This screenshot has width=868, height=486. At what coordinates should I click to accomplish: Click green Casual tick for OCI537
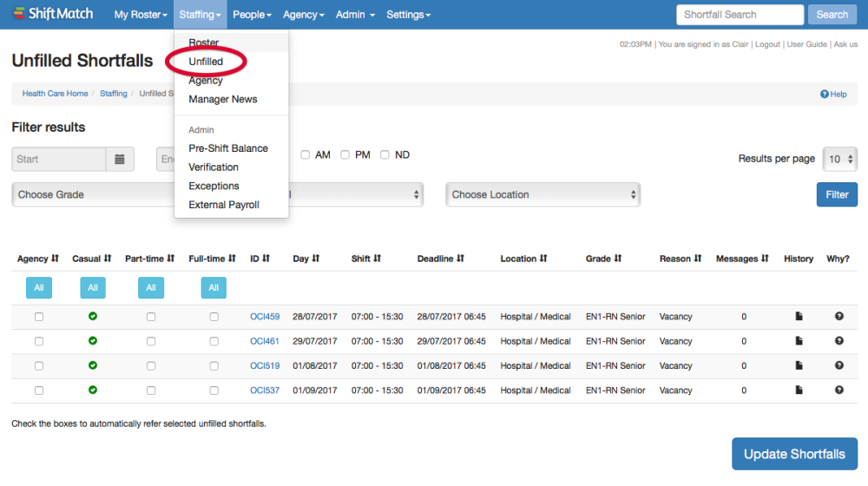[x=93, y=390]
